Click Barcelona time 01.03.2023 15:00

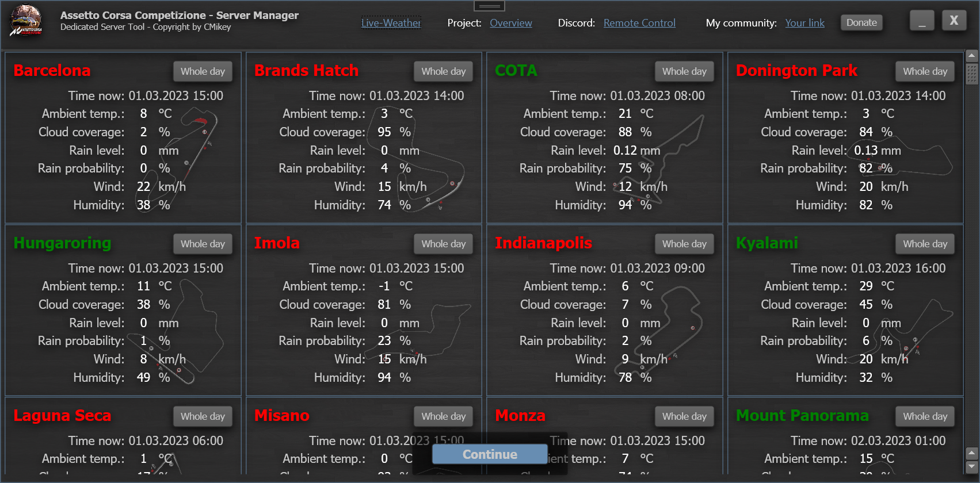(176, 95)
